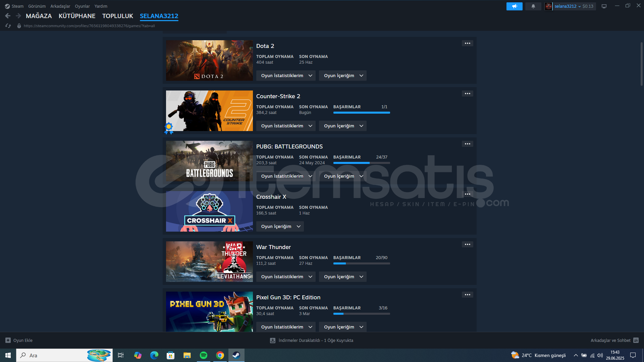Click the padlock icon beside the URL
Image resolution: width=644 pixels, height=362 pixels.
point(19,26)
